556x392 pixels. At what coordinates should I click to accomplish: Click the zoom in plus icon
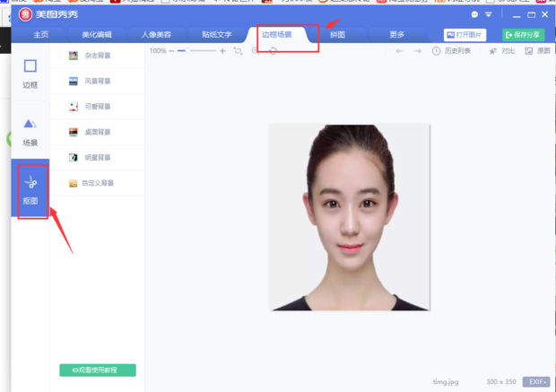222,51
